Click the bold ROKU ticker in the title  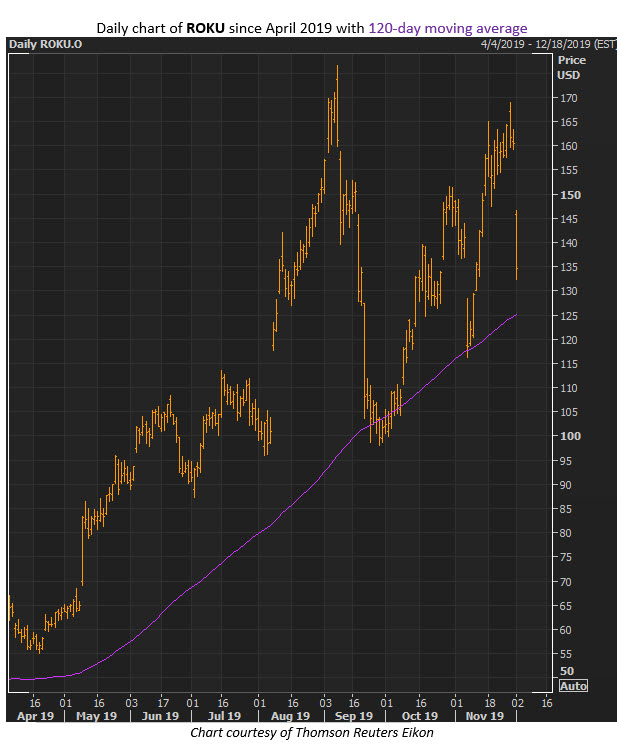coord(206,28)
